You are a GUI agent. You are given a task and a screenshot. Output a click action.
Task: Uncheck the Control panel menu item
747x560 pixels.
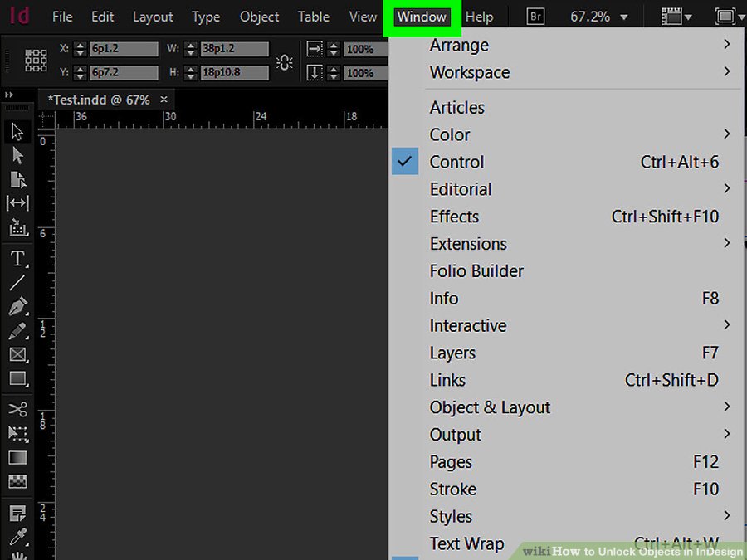pos(456,163)
